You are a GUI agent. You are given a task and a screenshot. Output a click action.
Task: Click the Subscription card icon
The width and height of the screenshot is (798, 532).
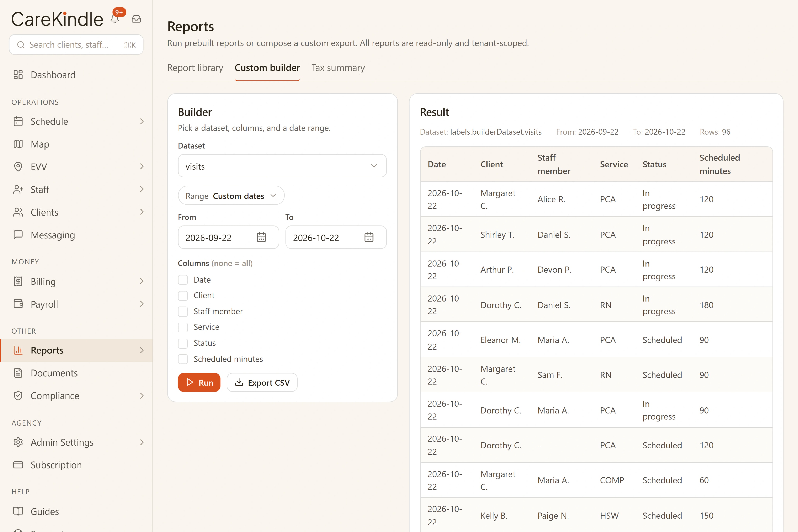18,465
